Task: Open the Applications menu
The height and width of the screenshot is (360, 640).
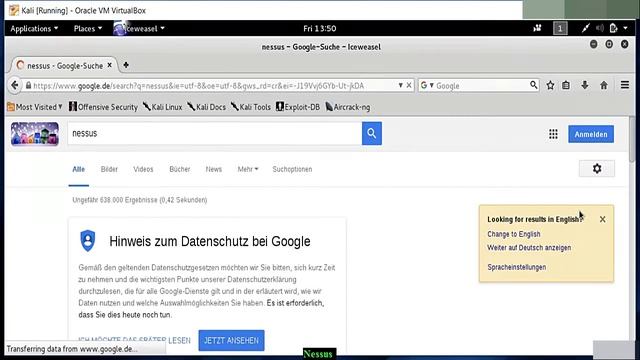Action: [34, 29]
